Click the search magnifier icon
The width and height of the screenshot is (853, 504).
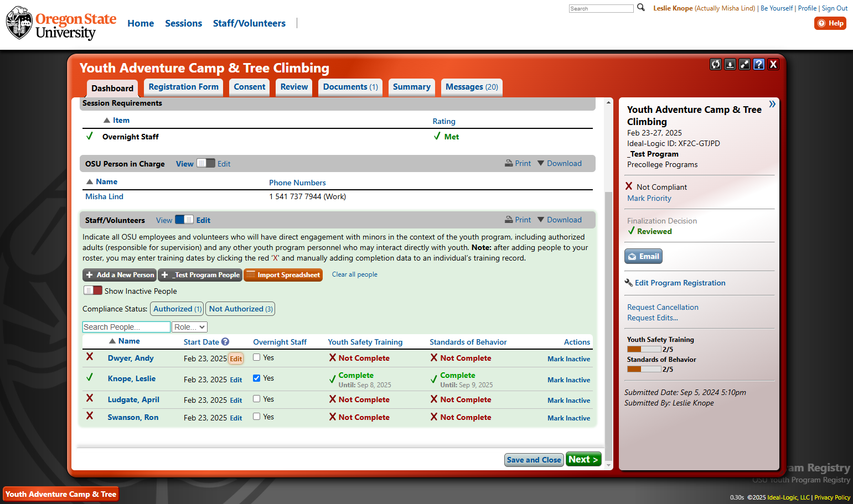[641, 8]
